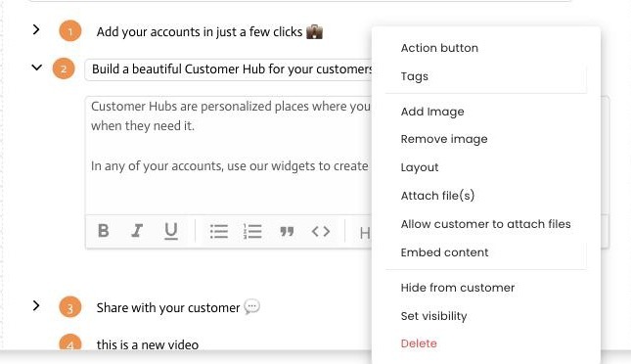The height and width of the screenshot is (364, 631).
Task: Toggle underline formatting in the editor
Action: click(x=171, y=231)
